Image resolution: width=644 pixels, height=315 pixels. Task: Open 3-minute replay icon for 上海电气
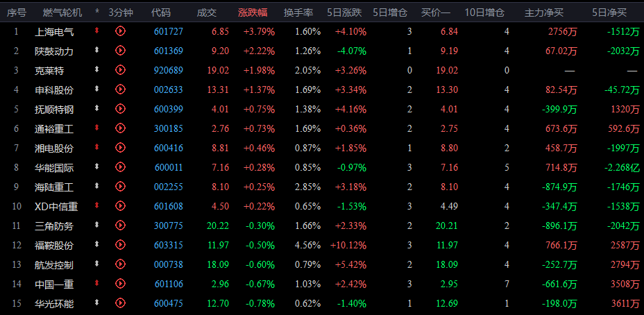[x=120, y=31]
